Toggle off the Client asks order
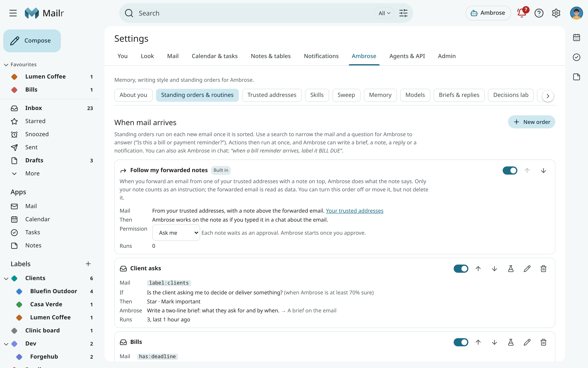The width and height of the screenshot is (588, 368). tap(461, 269)
